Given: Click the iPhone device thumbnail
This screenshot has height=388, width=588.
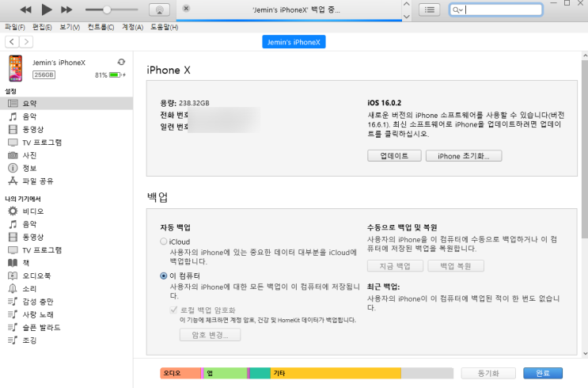Looking at the screenshot, I should 15,68.
